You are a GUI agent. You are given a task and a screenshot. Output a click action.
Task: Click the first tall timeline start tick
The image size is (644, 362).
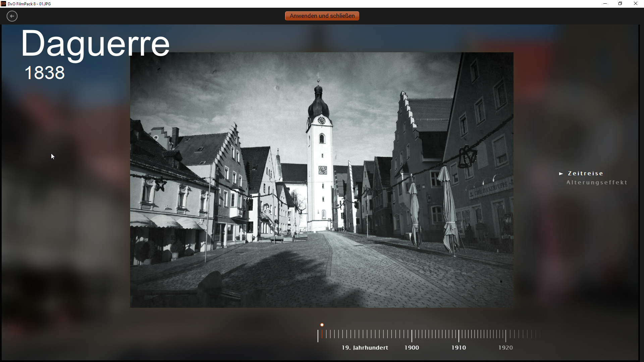click(x=318, y=335)
